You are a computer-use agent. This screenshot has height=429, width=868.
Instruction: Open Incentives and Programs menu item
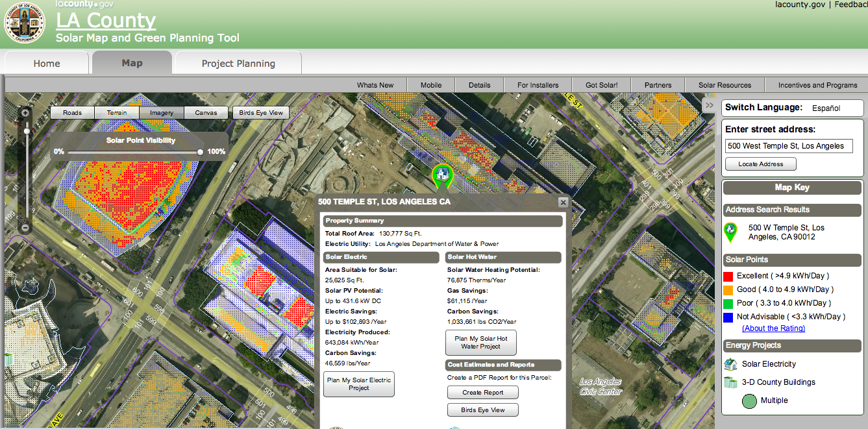(x=817, y=85)
